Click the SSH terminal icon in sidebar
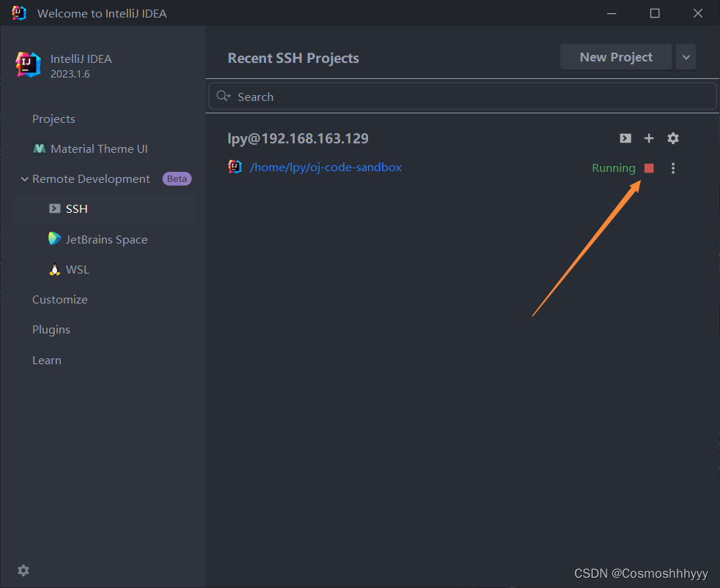This screenshot has width=720, height=588. tap(55, 208)
